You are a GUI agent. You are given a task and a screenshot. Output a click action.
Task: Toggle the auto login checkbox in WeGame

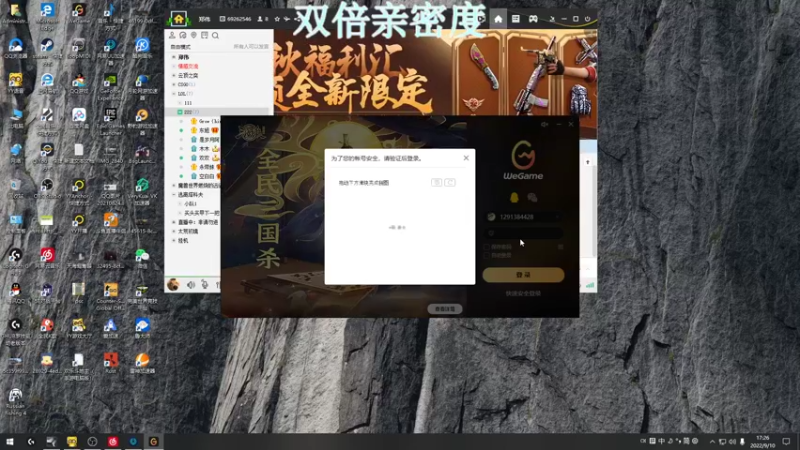[x=486, y=255]
